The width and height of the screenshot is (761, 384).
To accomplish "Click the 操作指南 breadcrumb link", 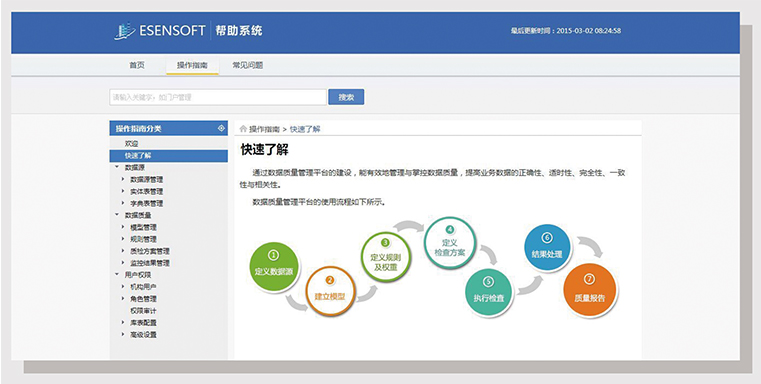I will (x=265, y=129).
